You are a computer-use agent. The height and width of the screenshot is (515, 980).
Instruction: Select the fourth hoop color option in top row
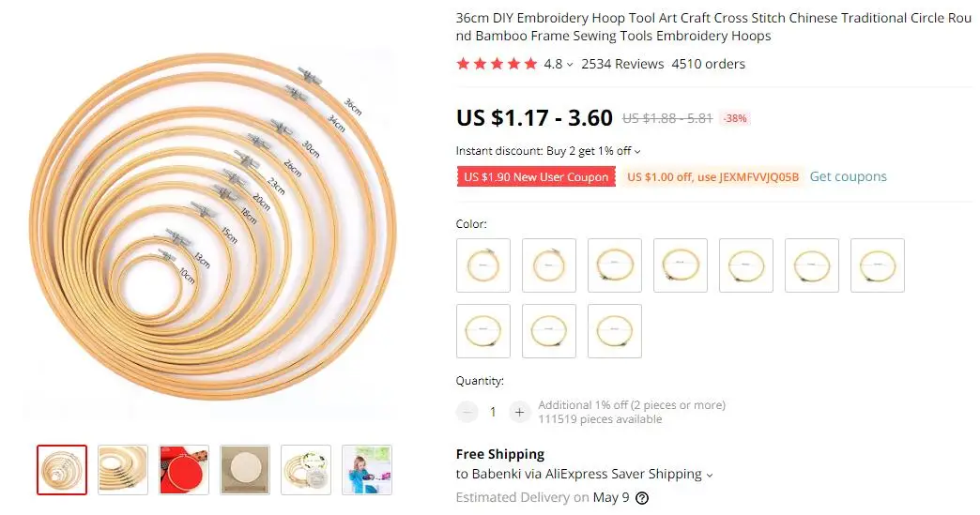point(681,265)
